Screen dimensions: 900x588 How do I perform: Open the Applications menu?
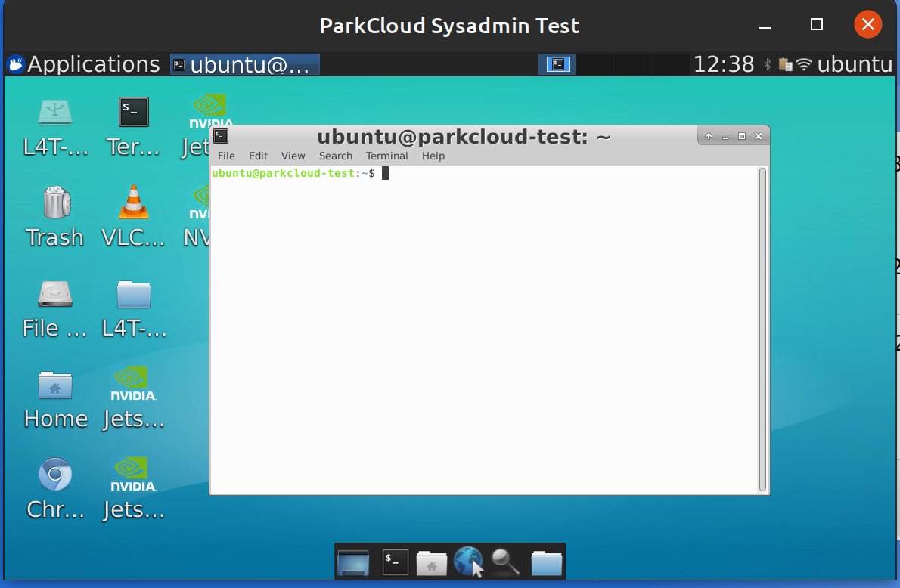coord(83,65)
